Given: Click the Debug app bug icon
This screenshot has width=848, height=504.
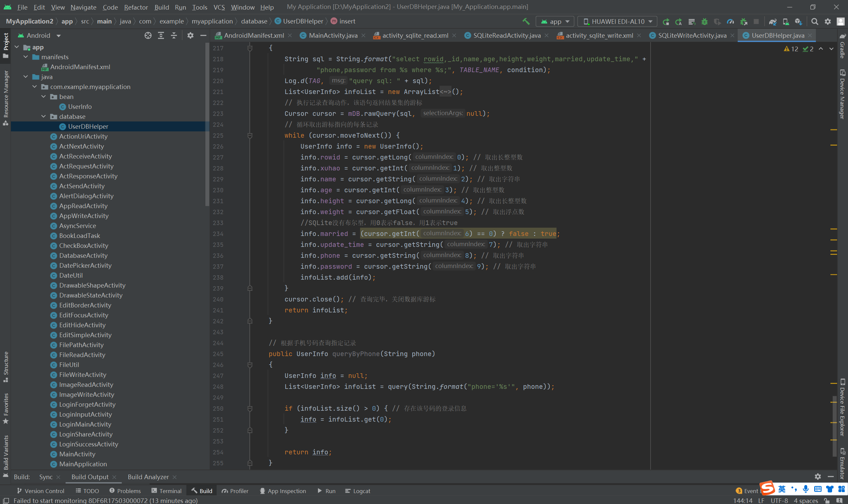Looking at the screenshot, I should coord(705,22).
